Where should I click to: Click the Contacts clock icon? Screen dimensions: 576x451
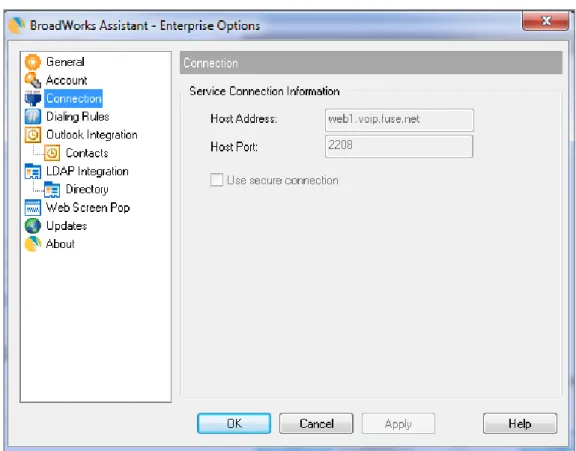pos(52,153)
